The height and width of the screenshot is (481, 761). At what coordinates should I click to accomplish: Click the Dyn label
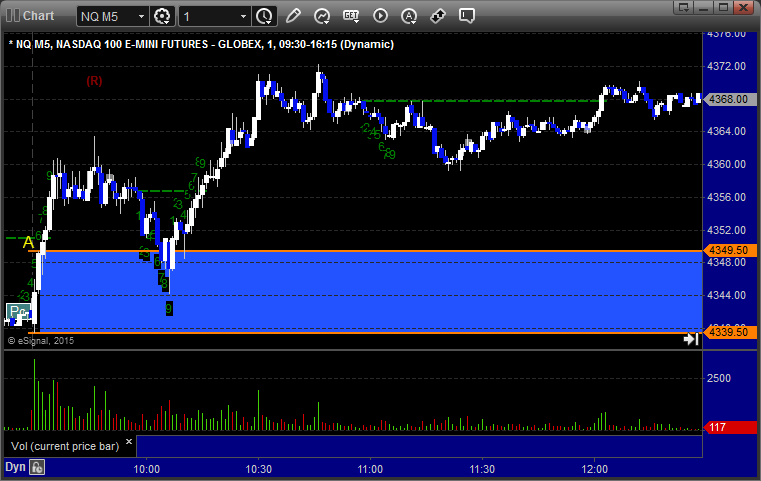pyautogui.click(x=15, y=467)
